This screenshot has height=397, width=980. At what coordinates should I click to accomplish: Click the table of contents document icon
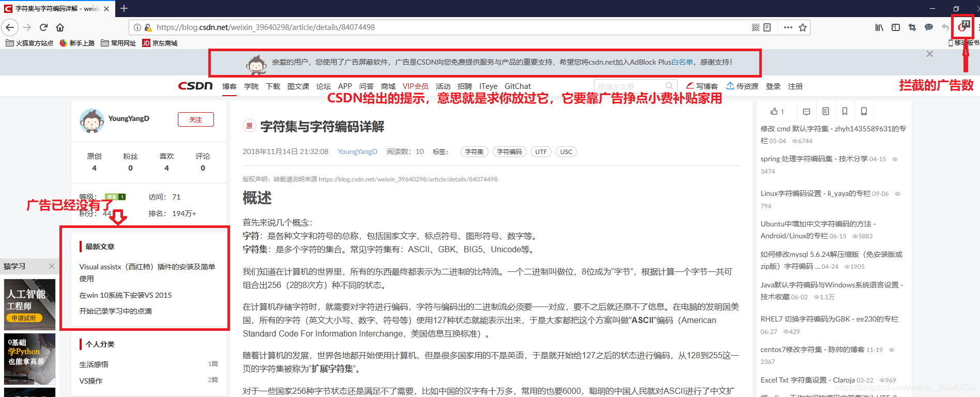(x=825, y=111)
